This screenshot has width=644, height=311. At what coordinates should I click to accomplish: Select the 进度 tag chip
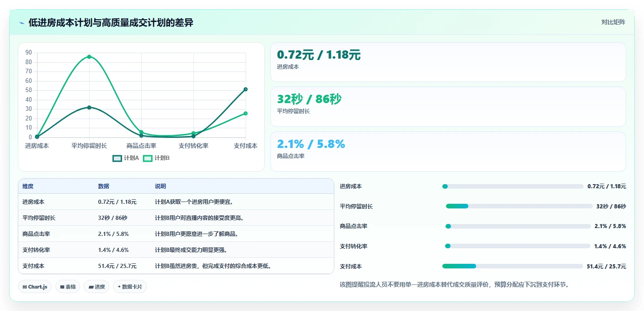(97, 287)
